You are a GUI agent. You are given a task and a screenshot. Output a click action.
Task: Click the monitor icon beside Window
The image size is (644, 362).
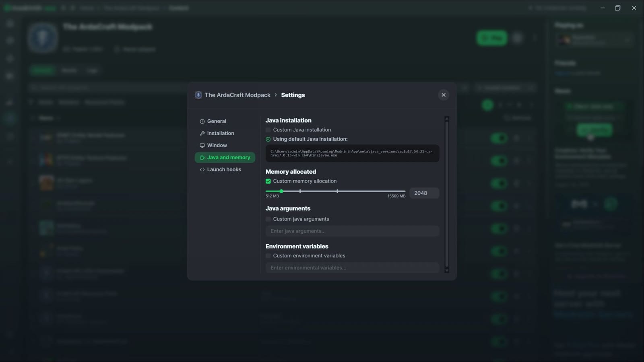(x=202, y=145)
